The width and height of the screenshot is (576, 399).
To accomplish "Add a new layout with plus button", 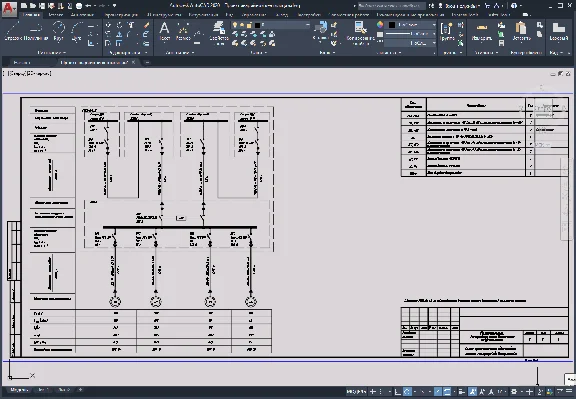I will [80, 390].
